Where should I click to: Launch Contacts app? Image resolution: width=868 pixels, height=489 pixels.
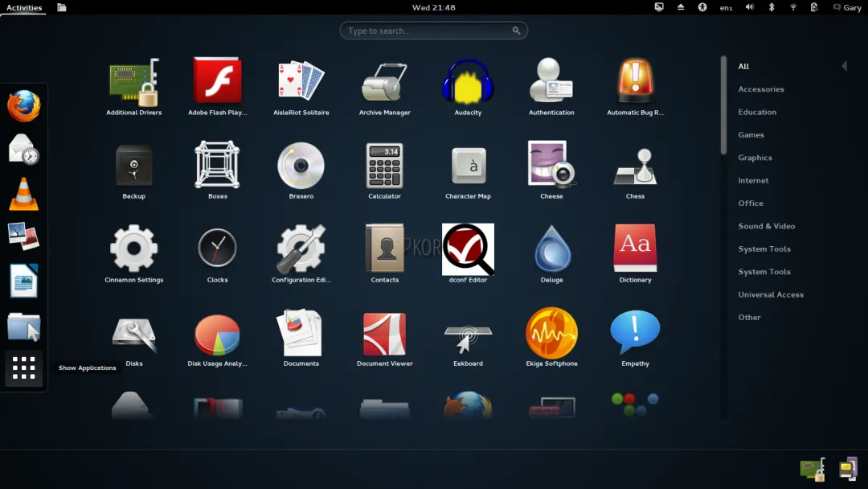pyautogui.click(x=385, y=248)
